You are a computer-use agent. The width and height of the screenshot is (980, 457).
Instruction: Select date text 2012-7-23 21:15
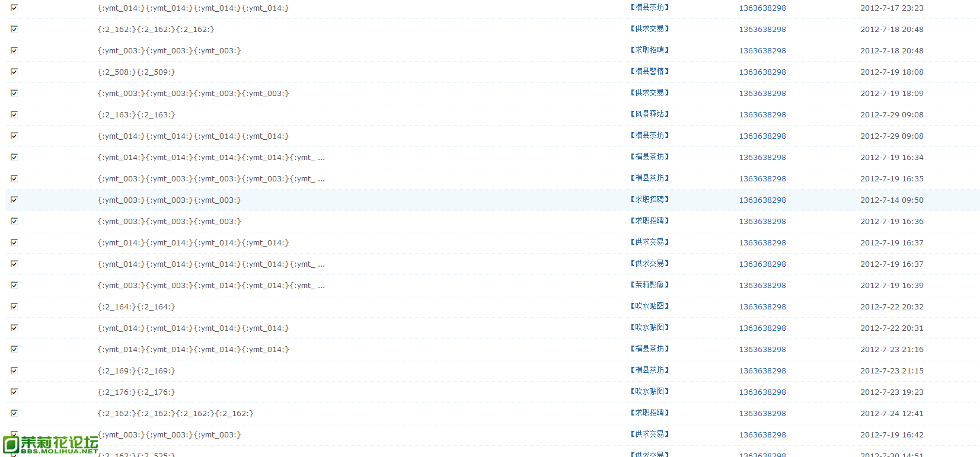[892, 371]
